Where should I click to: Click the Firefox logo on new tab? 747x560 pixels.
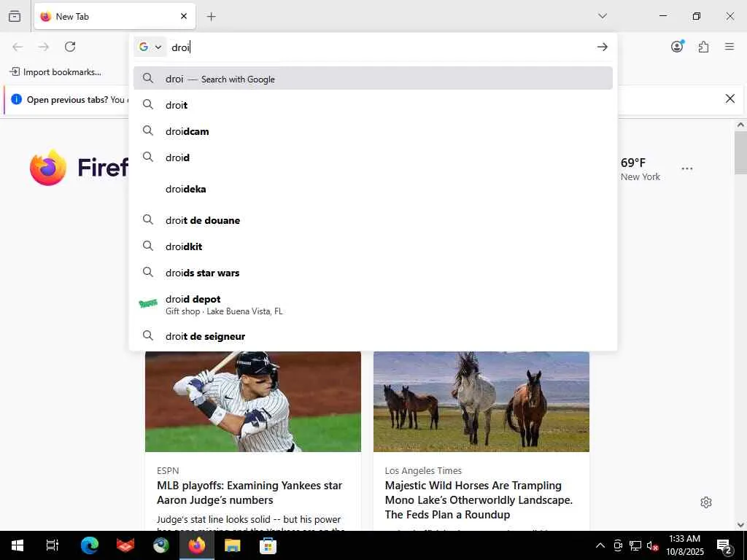[x=47, y=168]
